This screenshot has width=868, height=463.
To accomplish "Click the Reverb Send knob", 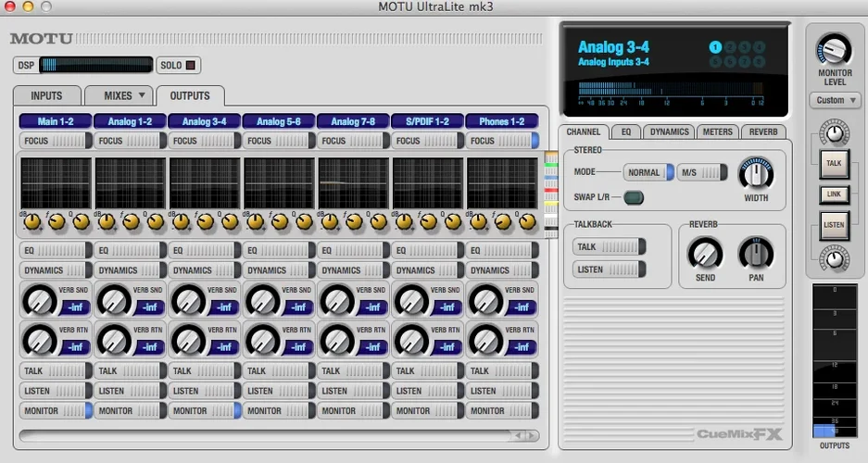I will pyautogui.click(x=705, y=252).
